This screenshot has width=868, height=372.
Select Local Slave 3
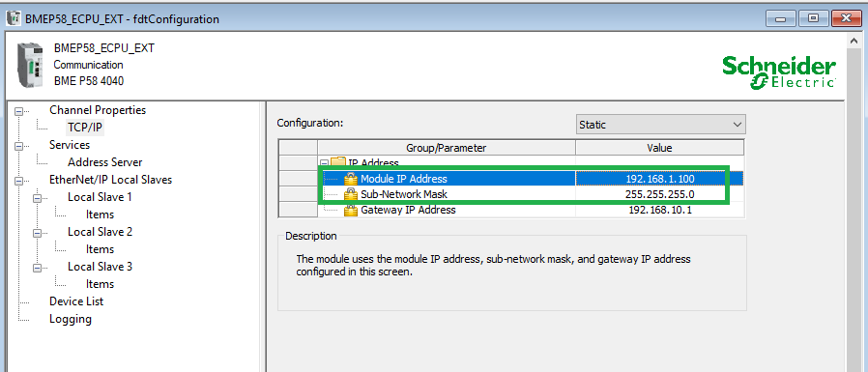click(x=100, y=267)
